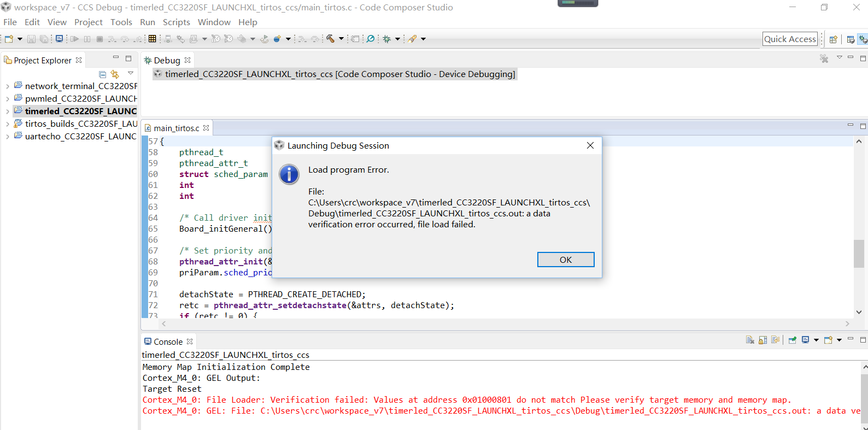Click Remove All Terminated Launches icon

824,58
